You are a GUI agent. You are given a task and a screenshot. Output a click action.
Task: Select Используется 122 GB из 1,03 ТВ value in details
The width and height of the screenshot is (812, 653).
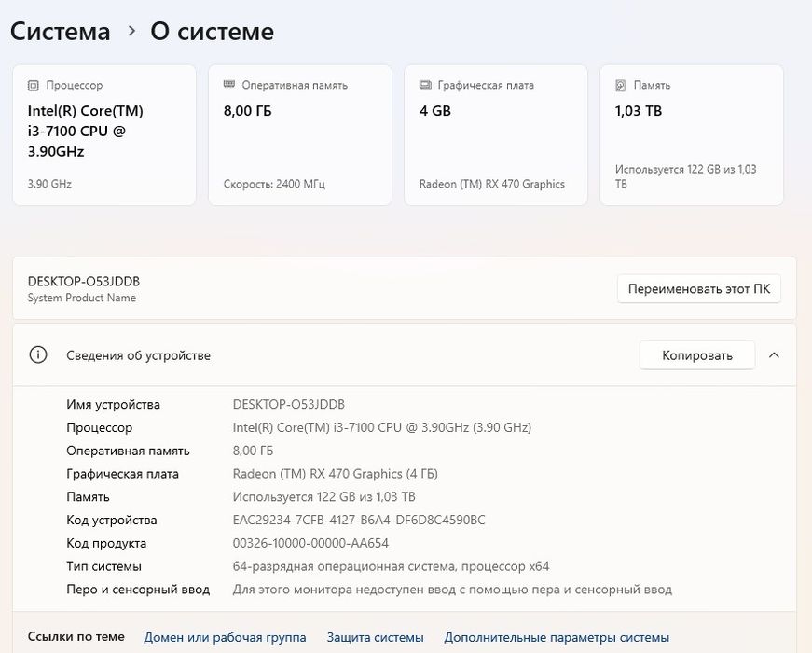tap(323, 496)
